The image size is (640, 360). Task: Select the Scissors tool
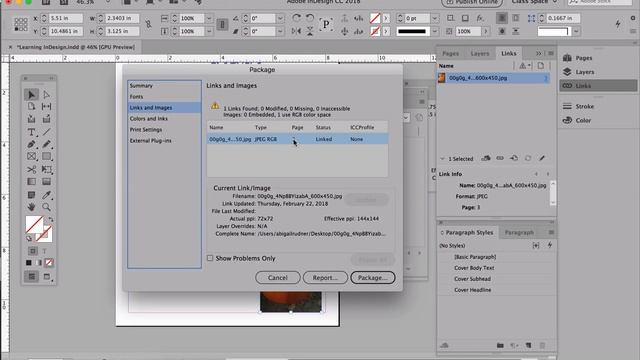point(31,169)
